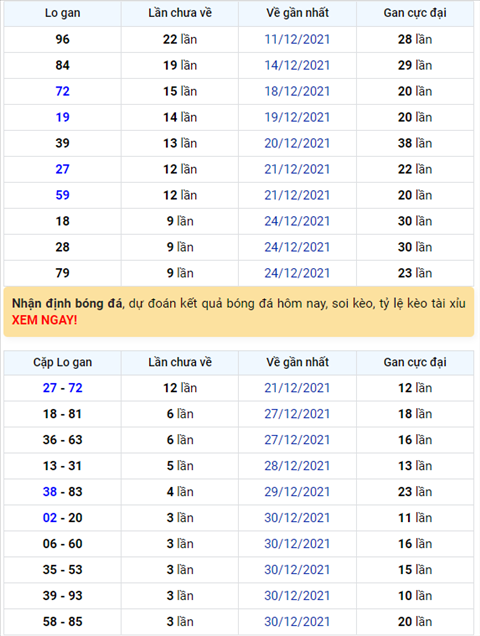Click '18 lần' max gan for pair 18 - 81
This screenshot has height=636, width=480.
(x=415, y=414)
